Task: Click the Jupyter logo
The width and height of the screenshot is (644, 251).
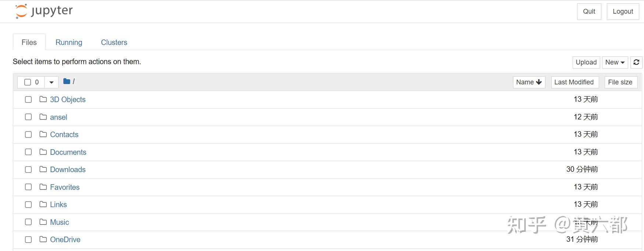Action: tap(44, 11)
